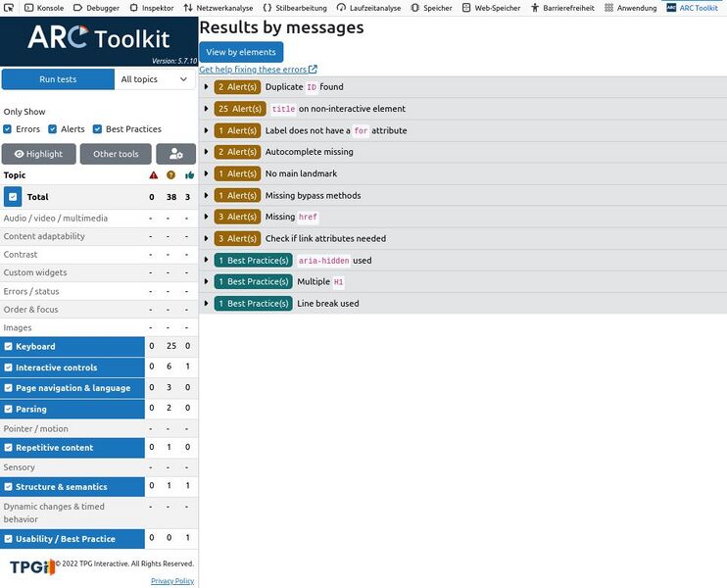
Task: Toggle the Keyboard topic row checkbox
Action: 9,347
